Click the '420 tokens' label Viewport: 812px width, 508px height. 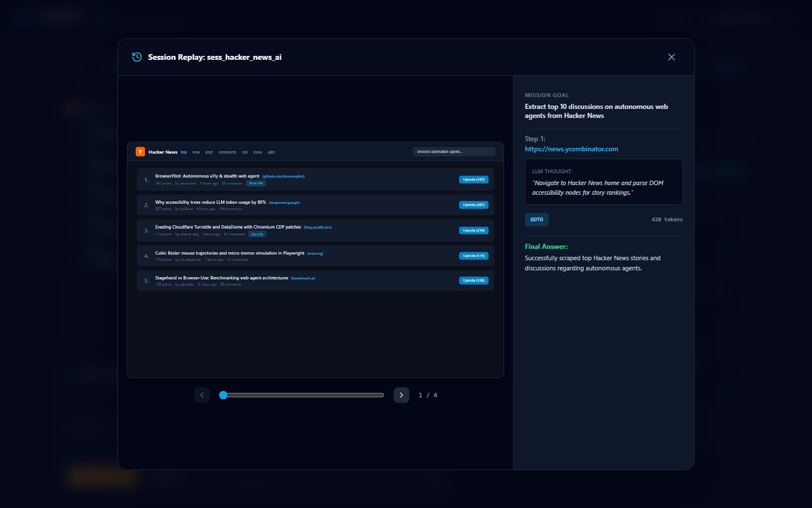tap(667, 220)
